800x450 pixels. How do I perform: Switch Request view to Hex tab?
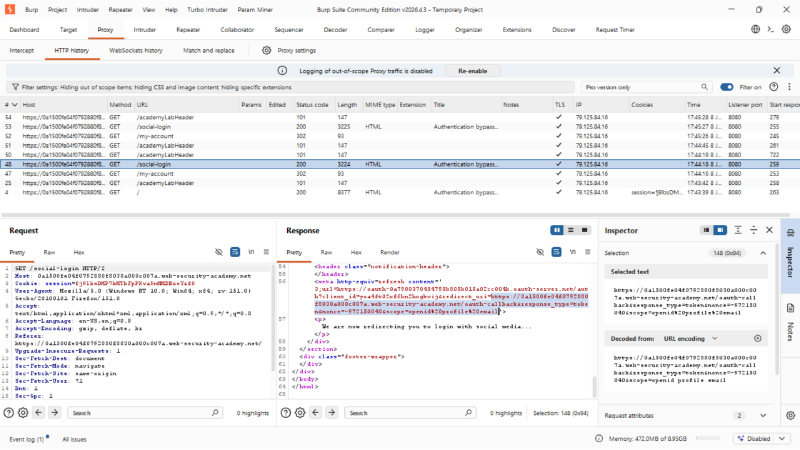pyautogui.click(x=79, y=252)
